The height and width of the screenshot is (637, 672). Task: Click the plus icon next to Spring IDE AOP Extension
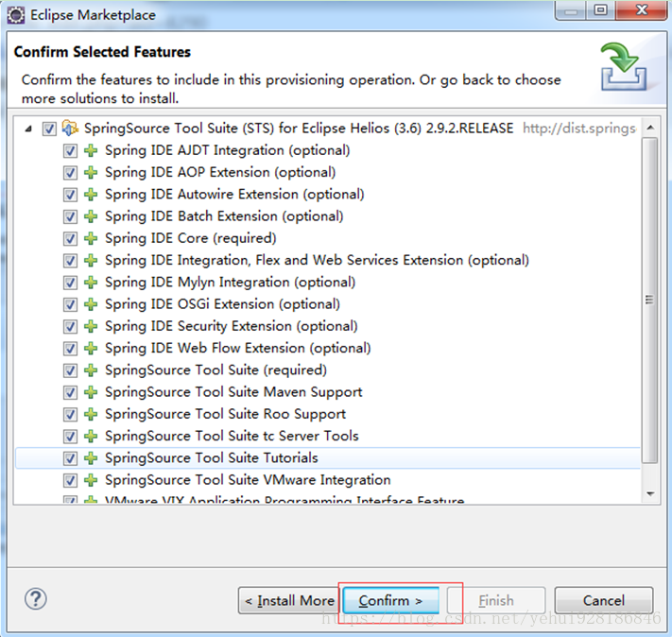(91, 172)
